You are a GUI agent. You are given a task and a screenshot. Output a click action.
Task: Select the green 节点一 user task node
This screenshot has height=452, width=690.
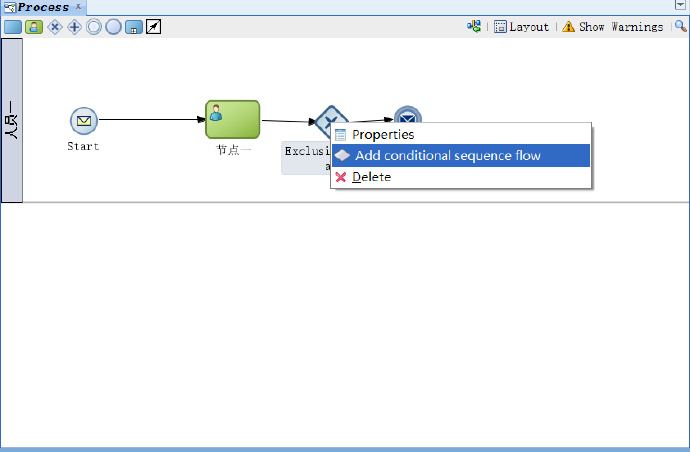[233, 119]
